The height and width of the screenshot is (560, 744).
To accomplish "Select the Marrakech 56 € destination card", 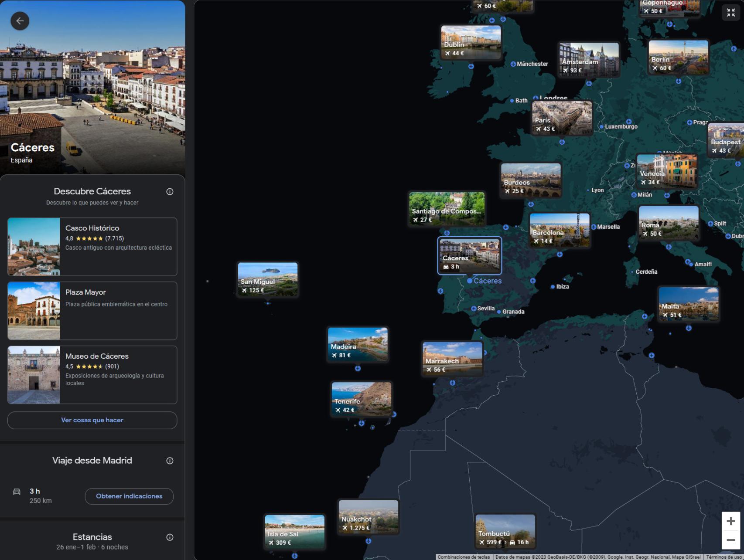I will 452,359.
